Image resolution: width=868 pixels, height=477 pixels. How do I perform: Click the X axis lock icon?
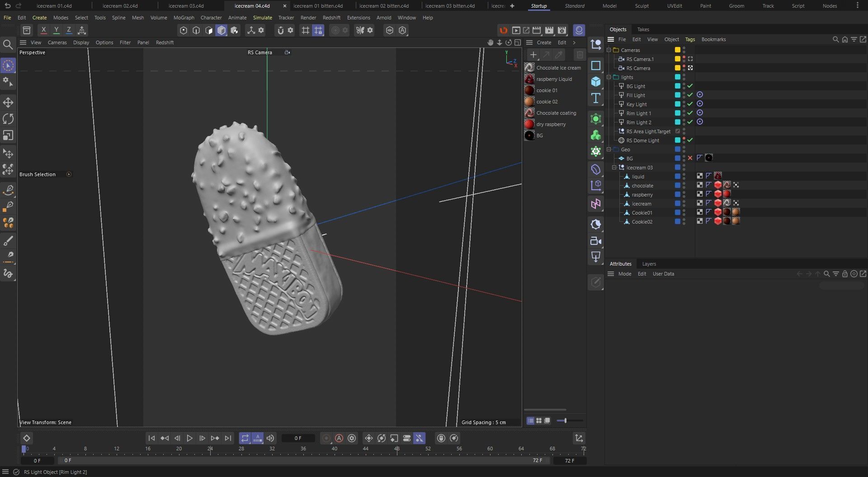click(43, 30)
